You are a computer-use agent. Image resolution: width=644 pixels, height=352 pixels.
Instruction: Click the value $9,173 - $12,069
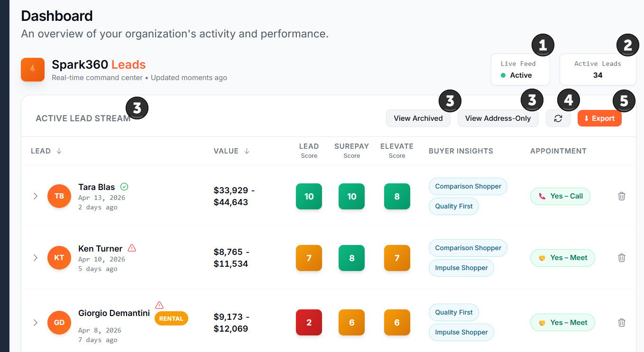point(231,323)
